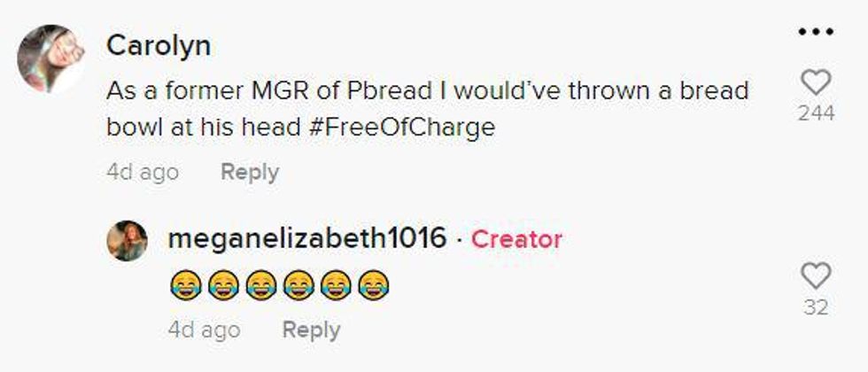Click the 4d ago timestamp under creator reply
This screenshot has width=868, height=372.
pyautogui.click(x=205, y=329)
